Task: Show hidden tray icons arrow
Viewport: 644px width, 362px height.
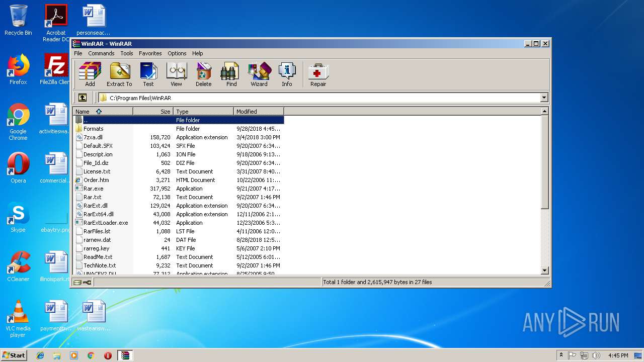Action: click(x=561, y=355)
